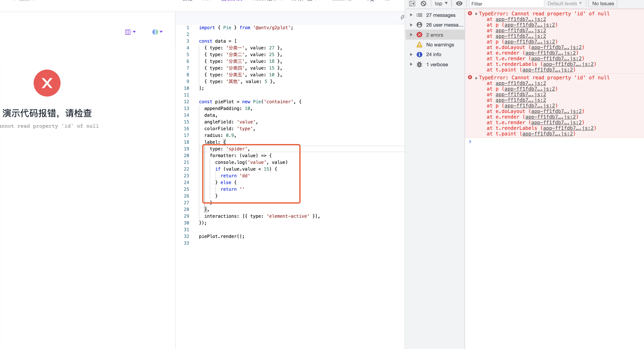The image size is (644, 349).
Task: Click the 'formatter: (value) => {' code line
Action: click(241, 156)
